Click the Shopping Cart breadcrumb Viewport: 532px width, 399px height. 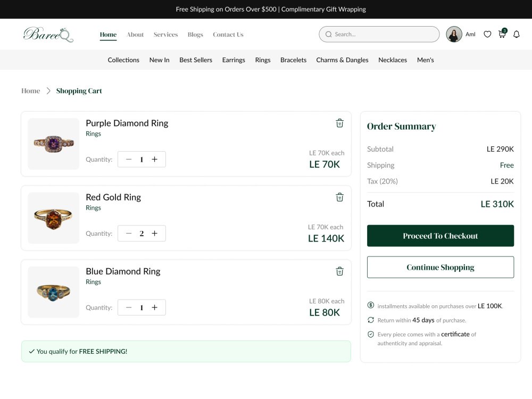(79, 91)
